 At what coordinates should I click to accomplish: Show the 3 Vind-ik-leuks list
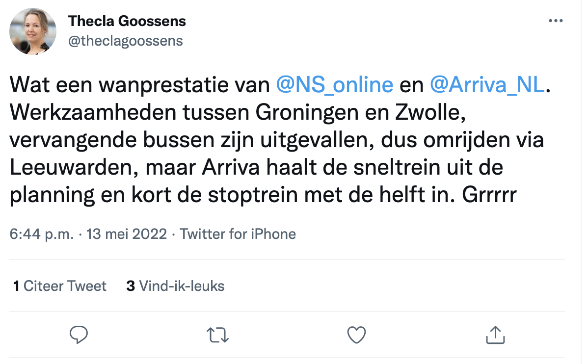coord(175,286)
